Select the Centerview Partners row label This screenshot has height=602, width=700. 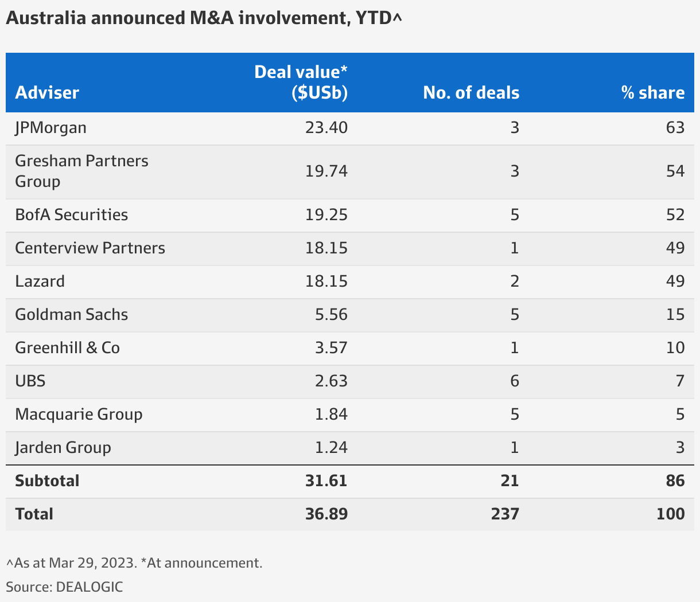(90, 248)
